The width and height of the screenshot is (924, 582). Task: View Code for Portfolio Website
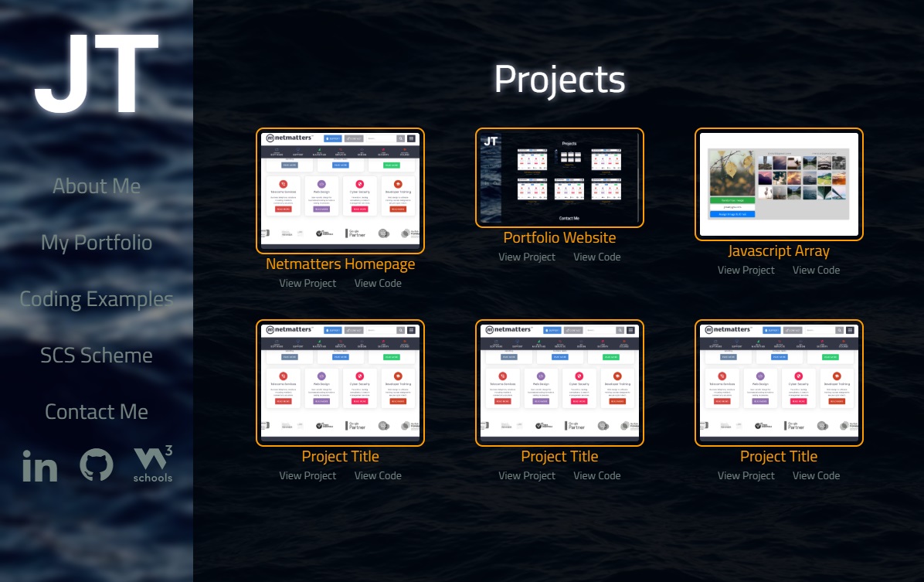click(596, 257)
